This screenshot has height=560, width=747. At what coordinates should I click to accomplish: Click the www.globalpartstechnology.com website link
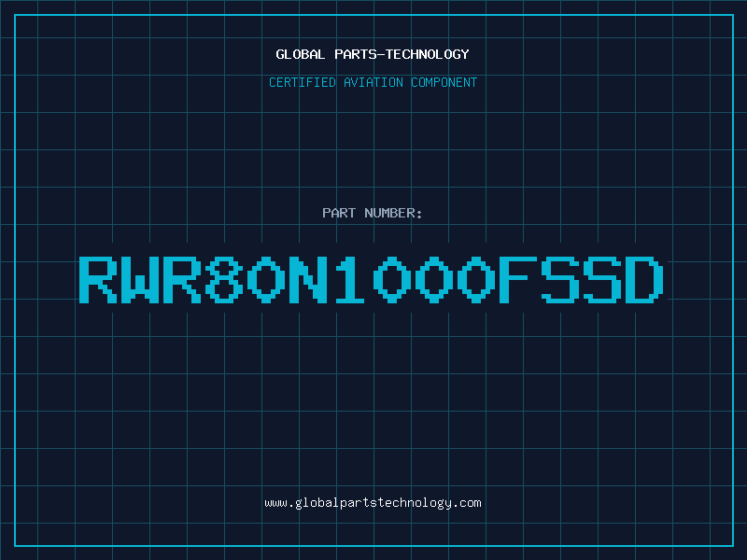point(373,503)
